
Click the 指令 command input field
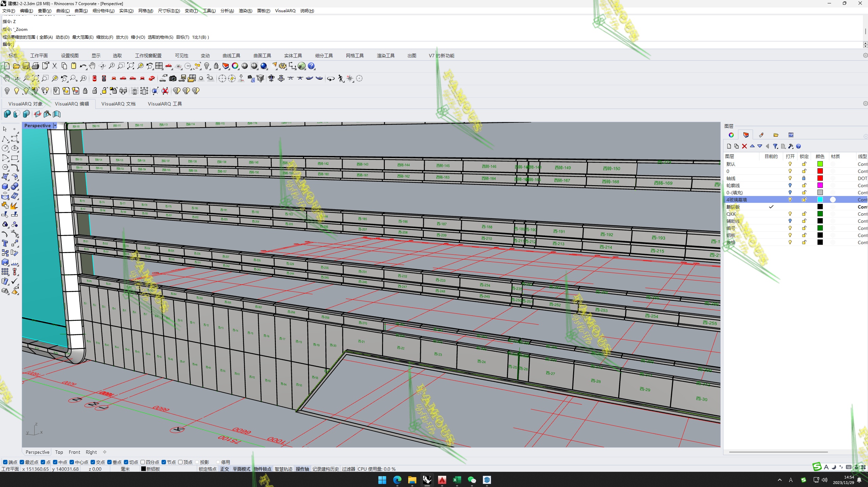437,44
